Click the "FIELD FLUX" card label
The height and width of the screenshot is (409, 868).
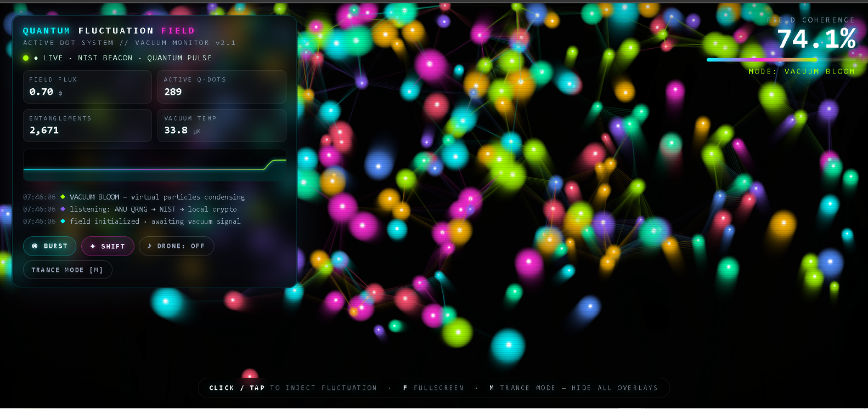pos(53,79)
